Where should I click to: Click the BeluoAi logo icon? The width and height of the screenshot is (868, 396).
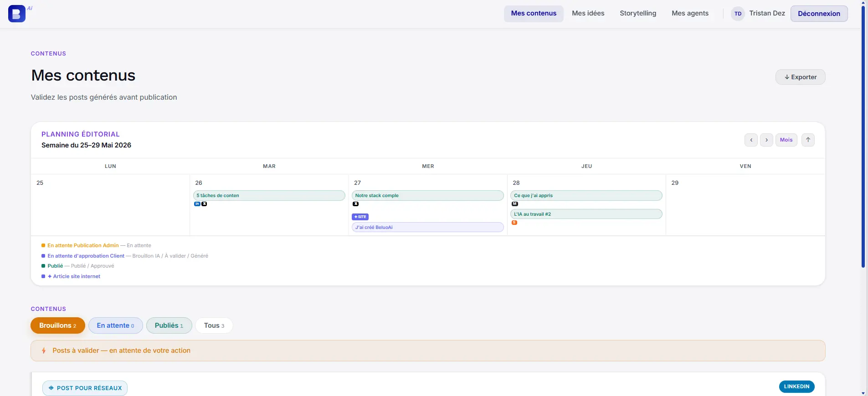point(17,14)
